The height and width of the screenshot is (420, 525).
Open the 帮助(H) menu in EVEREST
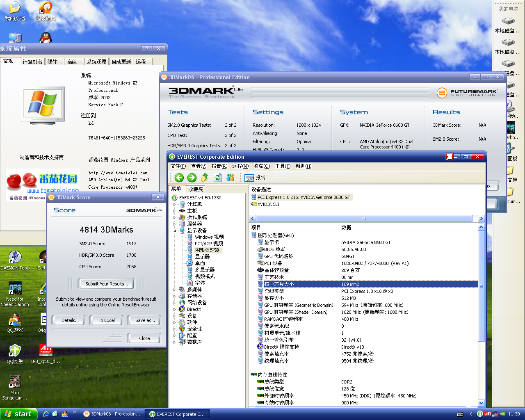click(304, 166)
